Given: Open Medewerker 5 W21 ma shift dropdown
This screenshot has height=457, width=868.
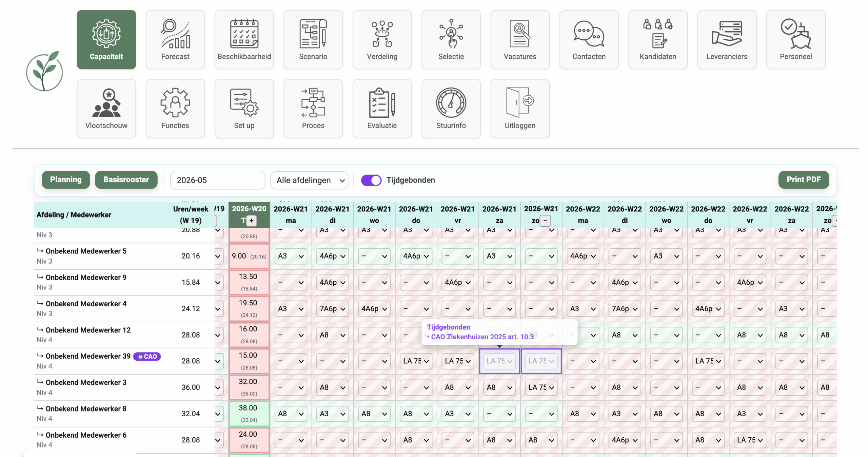Looking at the screenshot, I should tap(291, 256).
